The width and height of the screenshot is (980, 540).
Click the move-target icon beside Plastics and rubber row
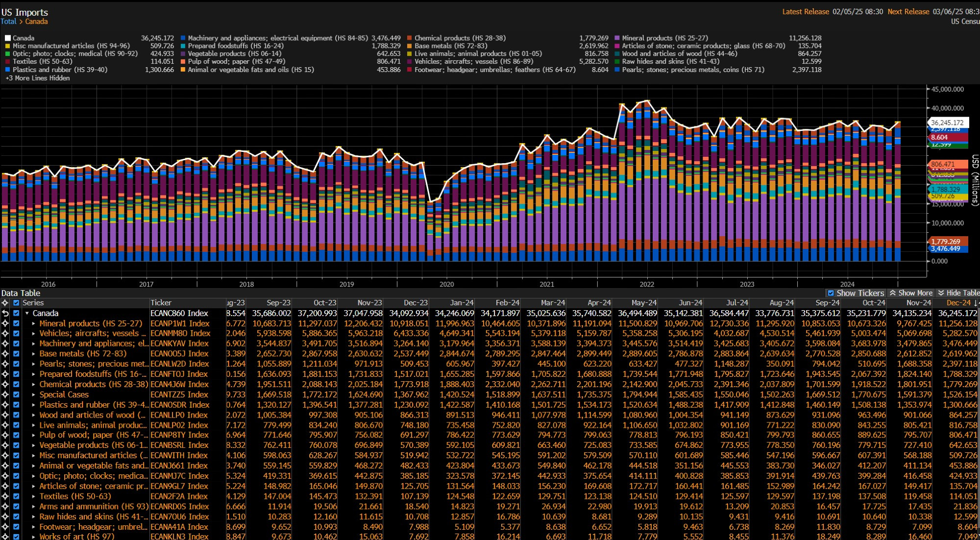coord(5,405)
